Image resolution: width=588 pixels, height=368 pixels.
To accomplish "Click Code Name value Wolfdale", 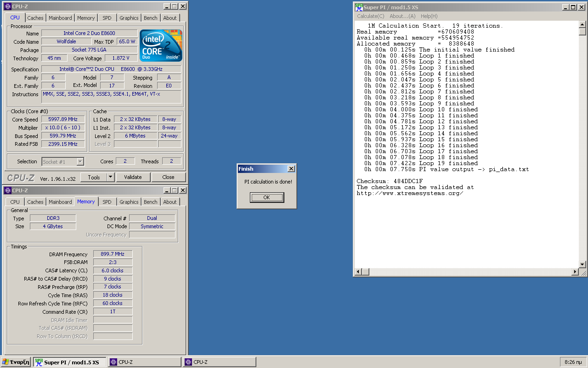I will 66,41.
